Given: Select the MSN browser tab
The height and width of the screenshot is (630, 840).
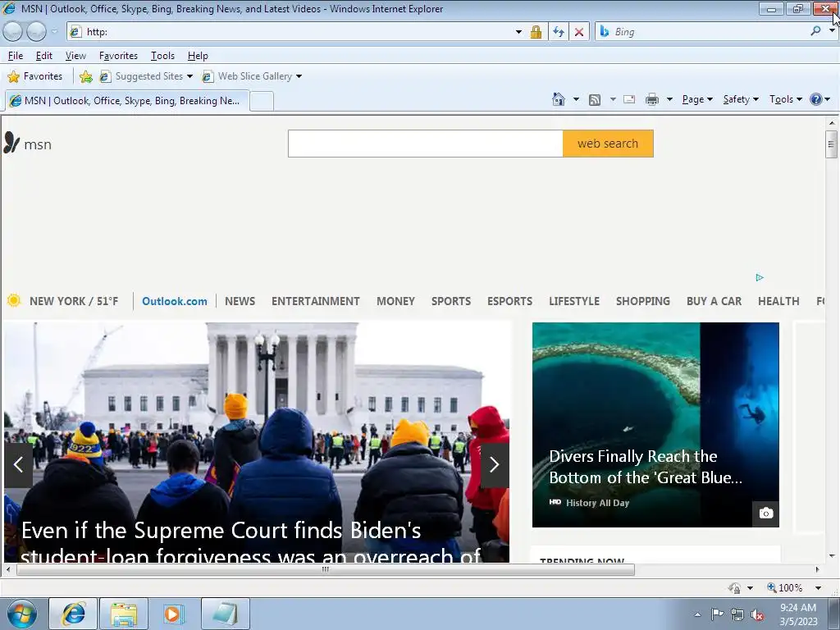Looking at the screenshot, I should 127,101.
